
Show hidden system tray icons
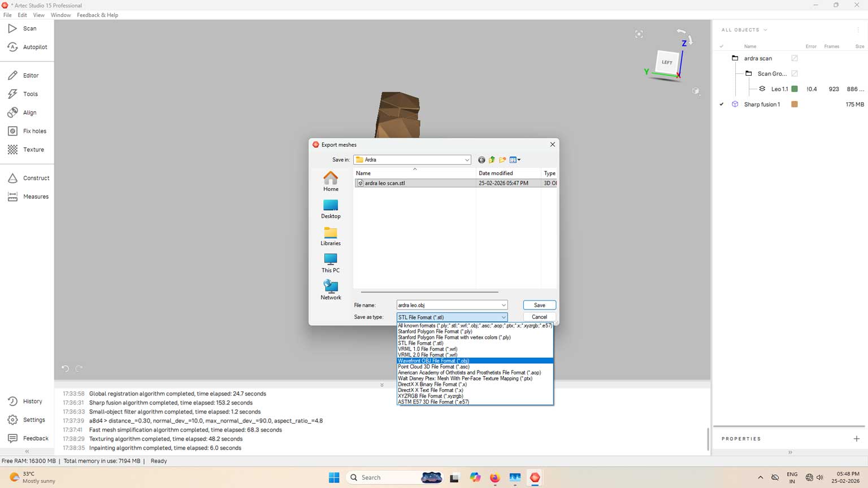click(x=760, y=477)
